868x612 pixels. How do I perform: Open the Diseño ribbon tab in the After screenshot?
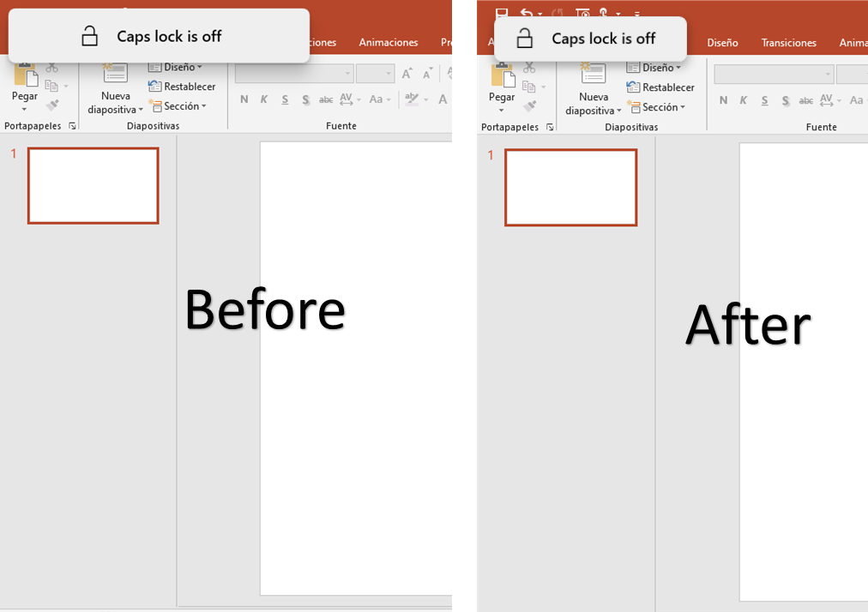722,43
